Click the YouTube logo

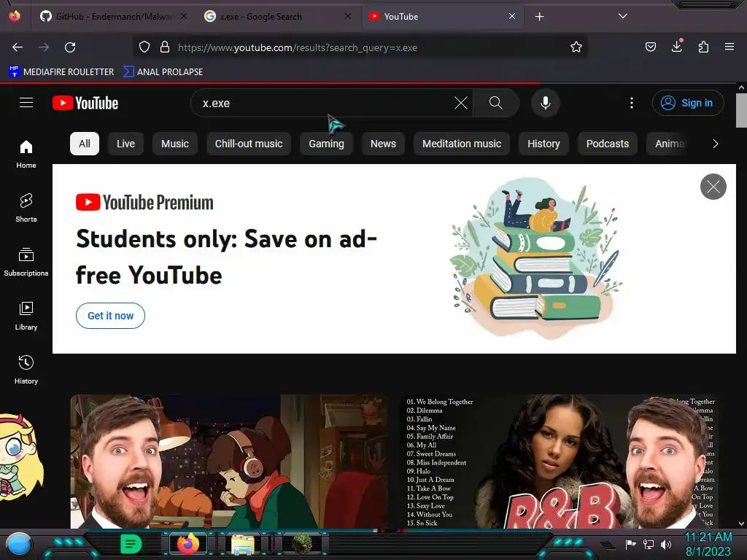pyautogui.click(x=85, y=103)
